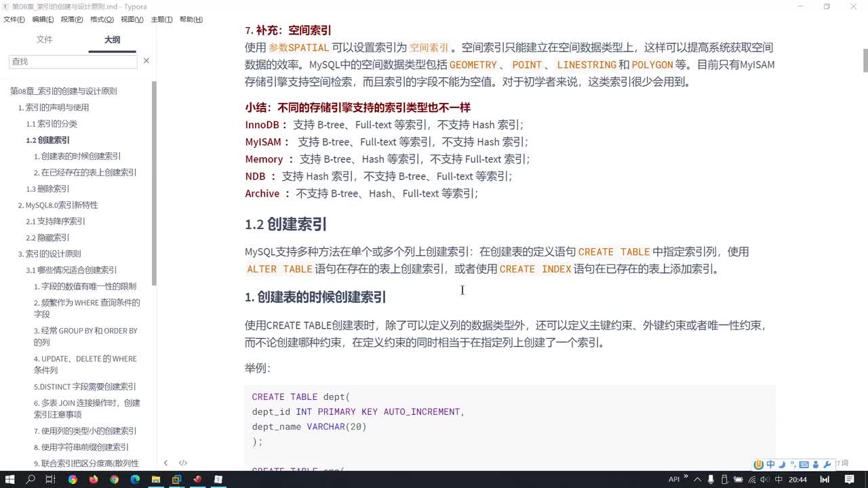Screen dimensions: 868x488
Task: Switch to the Typora taskbar icon
Action: pyautogui.click(x=218, y=479)
